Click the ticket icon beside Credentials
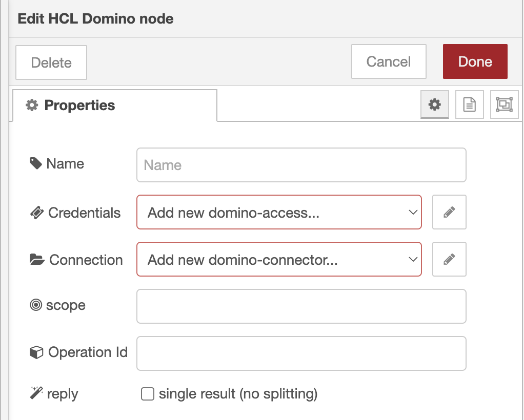The height and width of the screenshot is (420, 524). point(37,213)
